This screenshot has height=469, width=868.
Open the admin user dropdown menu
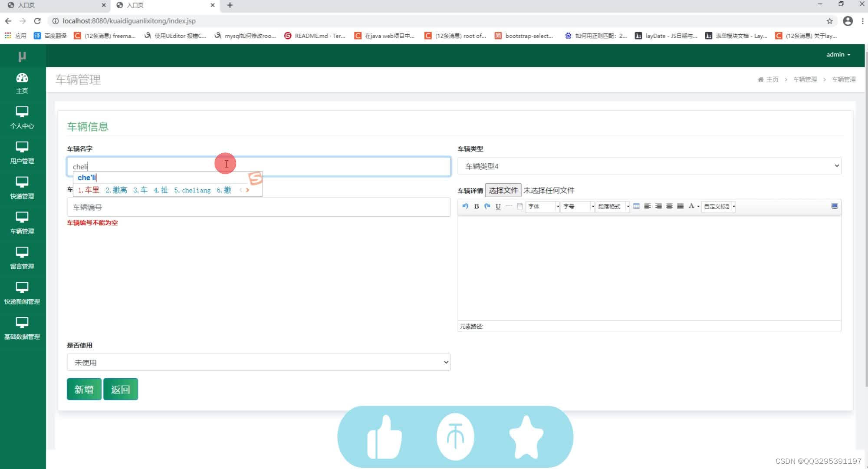(x=838, y=55)
